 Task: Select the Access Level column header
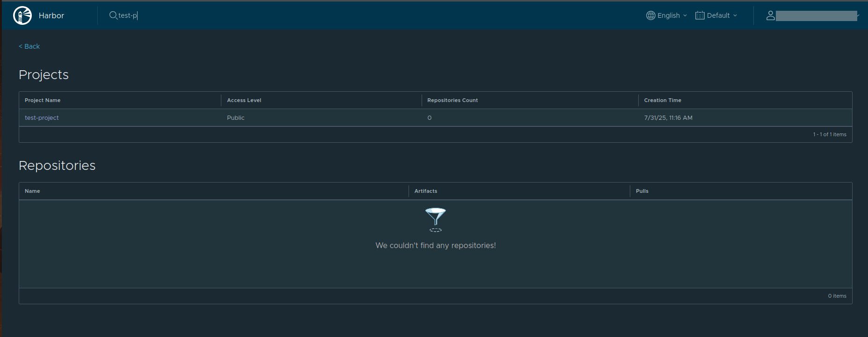(x=244, y=100)
